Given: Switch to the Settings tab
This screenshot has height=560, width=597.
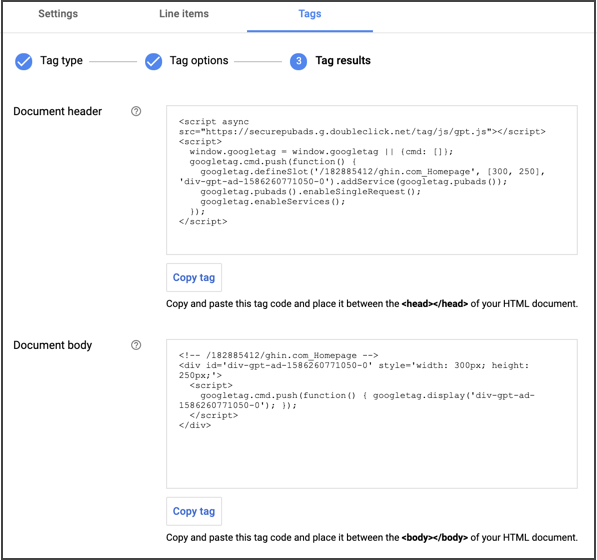Looking at the screenshot, I should click(x=58, y=14).
